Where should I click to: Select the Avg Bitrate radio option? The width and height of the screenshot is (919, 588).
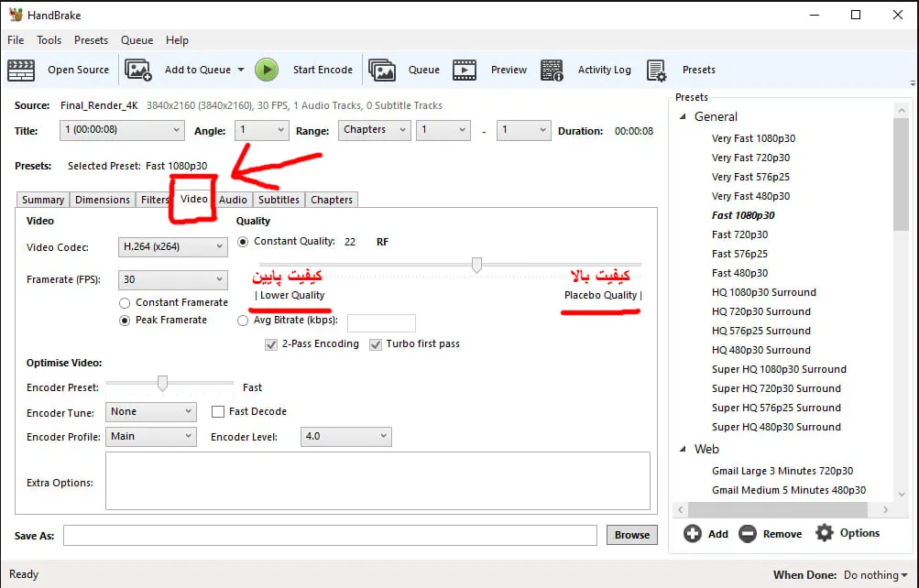click(x=243, y=321)
